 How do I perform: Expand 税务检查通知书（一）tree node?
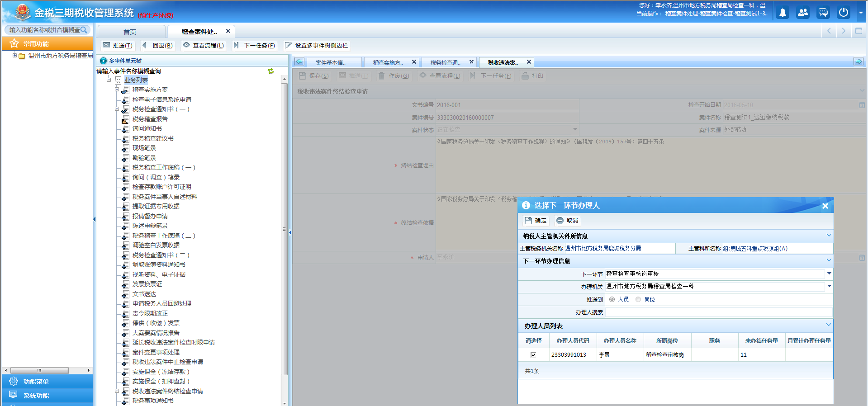(117, 109)
